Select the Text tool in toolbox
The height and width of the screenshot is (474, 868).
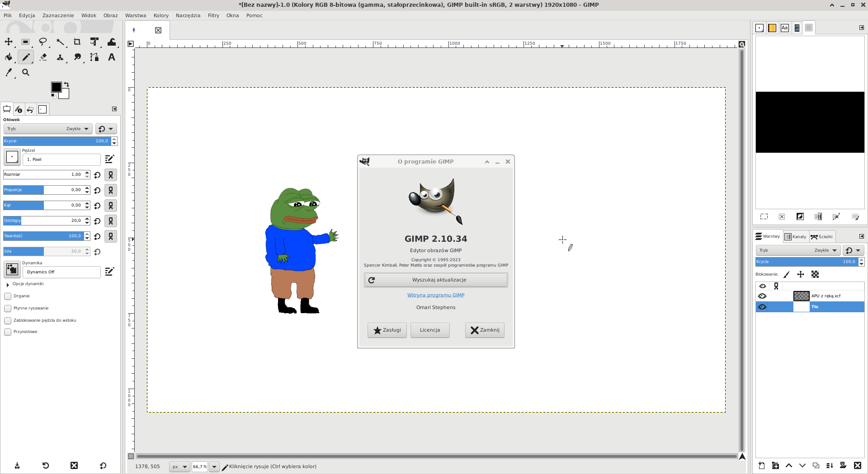coord(111,57)
